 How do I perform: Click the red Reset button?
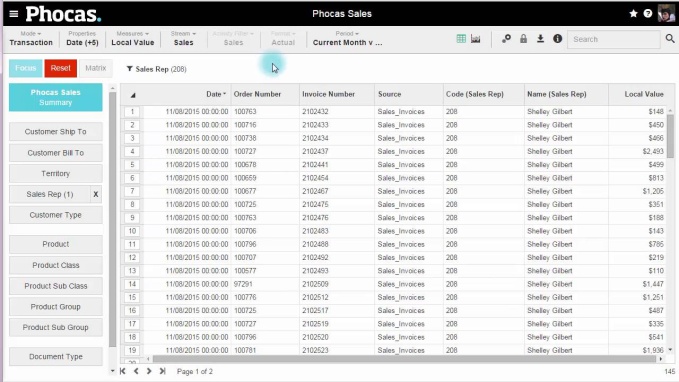tap(60, 68)
